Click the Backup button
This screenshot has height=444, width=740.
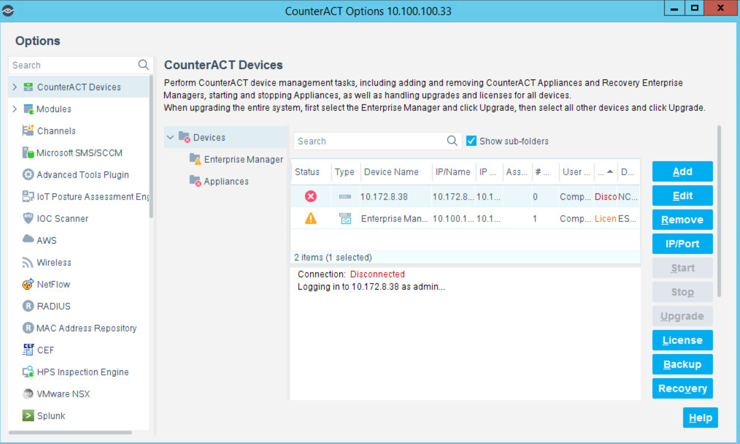682,364
